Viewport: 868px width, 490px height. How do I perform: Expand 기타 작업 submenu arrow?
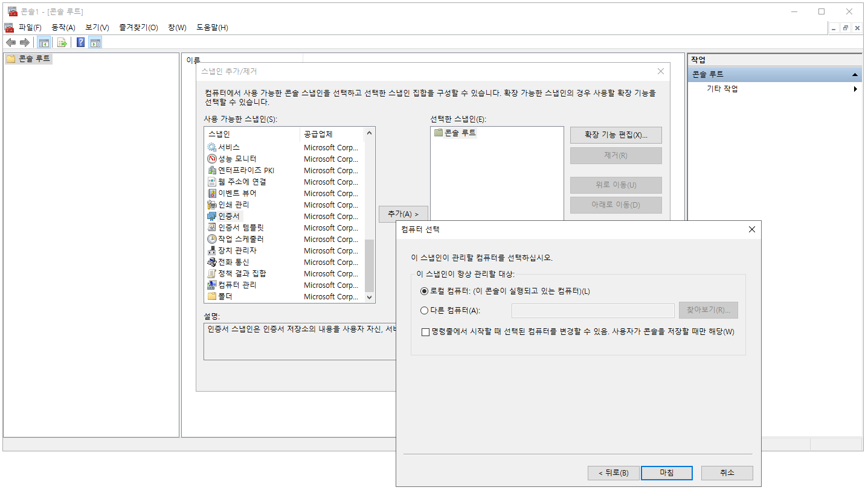855,89
